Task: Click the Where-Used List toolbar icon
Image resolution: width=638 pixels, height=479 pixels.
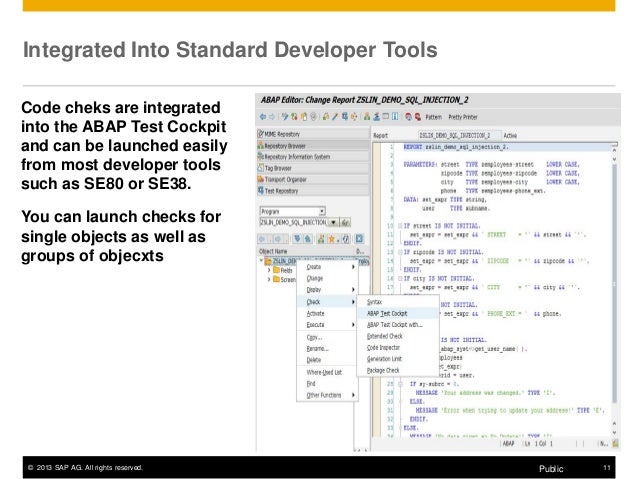Action: pos(356,117)
